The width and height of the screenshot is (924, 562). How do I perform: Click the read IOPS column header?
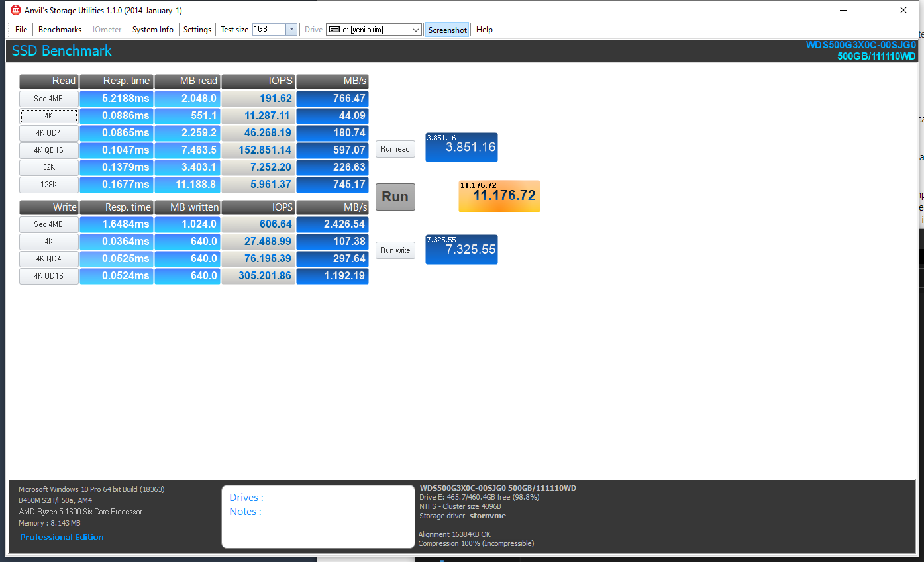tap(258, 81)
